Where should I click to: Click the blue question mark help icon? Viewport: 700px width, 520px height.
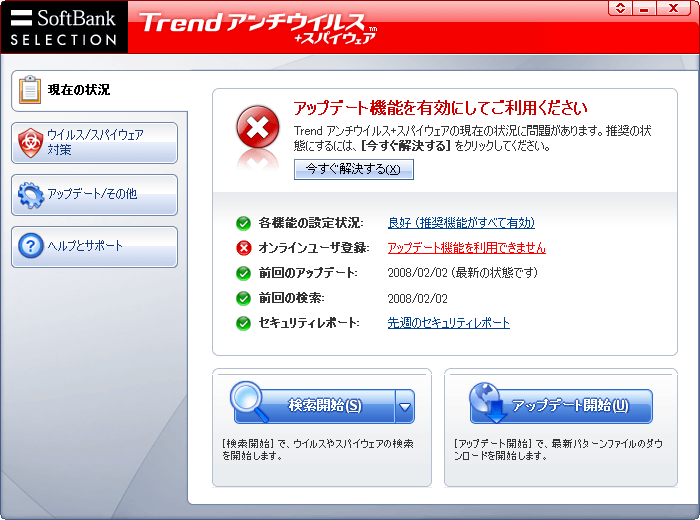(31, 246)
